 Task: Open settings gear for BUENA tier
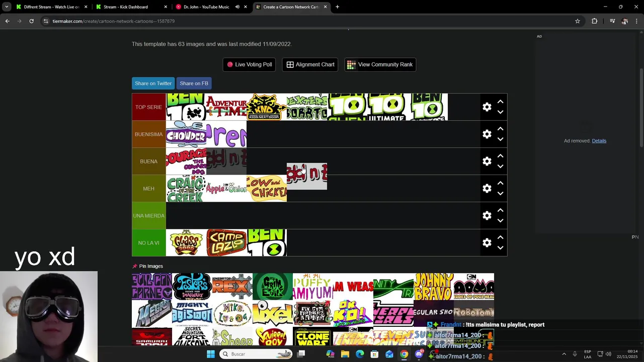487,161
